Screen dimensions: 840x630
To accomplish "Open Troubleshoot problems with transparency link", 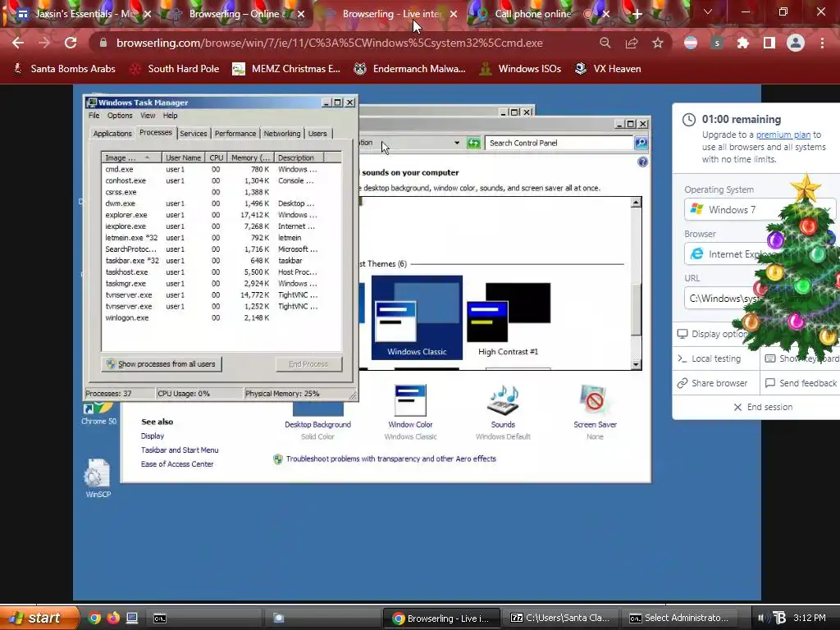I will point(391,459).
